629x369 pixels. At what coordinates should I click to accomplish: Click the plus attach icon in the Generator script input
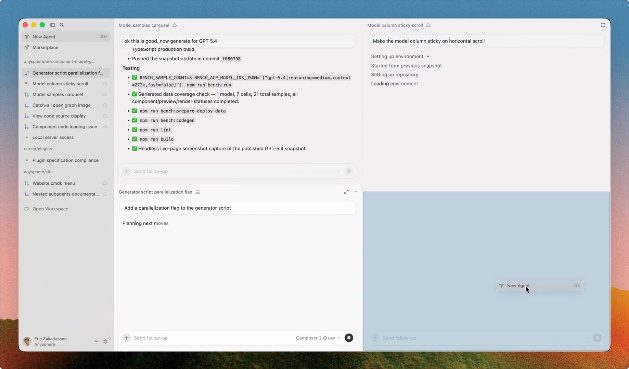[x=126, y=338]
